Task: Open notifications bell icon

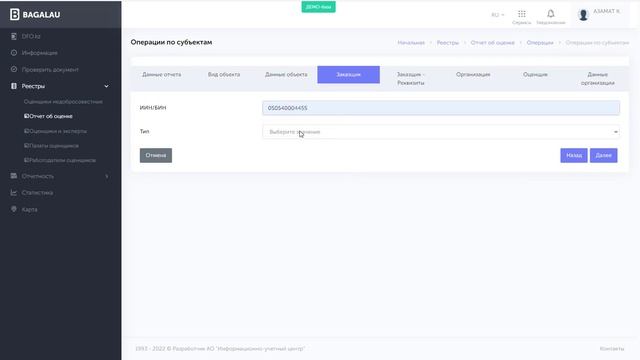Action: click(551, 14)
